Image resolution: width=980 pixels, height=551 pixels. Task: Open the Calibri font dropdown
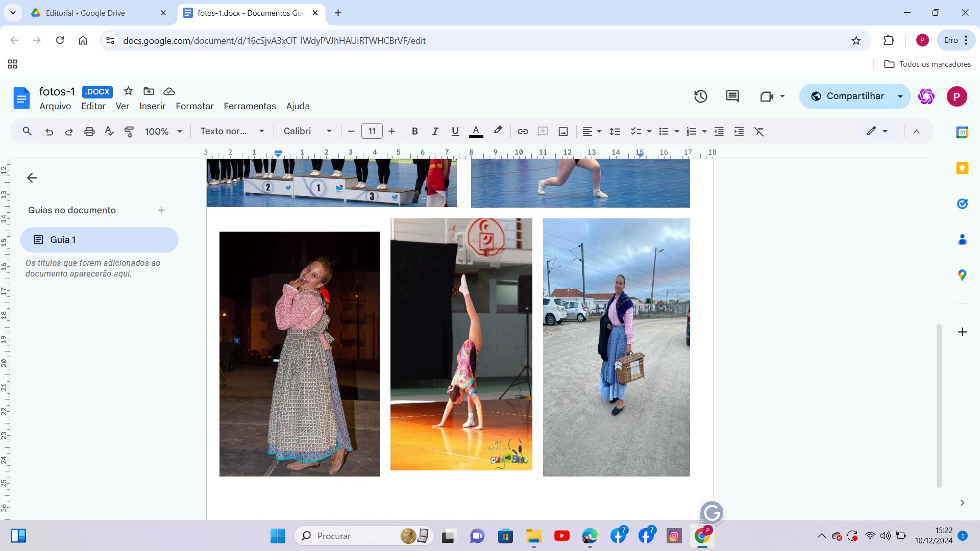click(x=307, y=132)
